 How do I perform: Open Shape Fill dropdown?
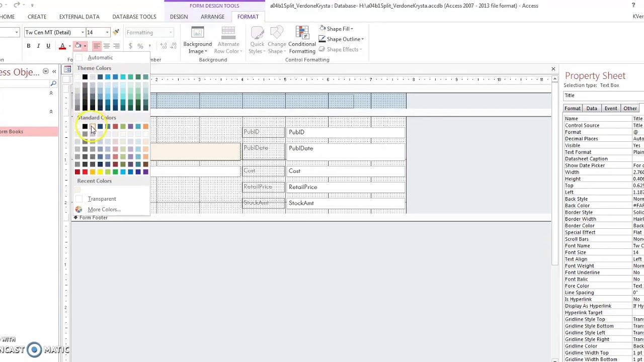click(336, 29)
